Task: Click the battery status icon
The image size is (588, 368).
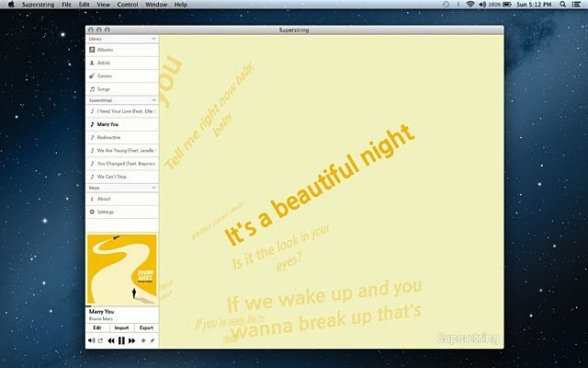Action: (x=507, y=5)
